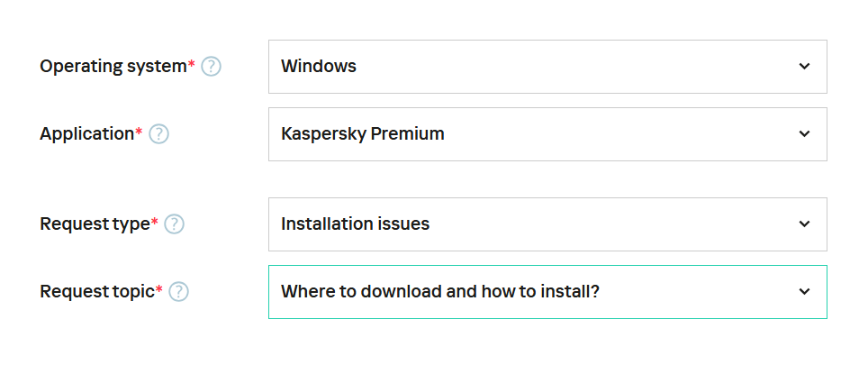Click "Where to download and how to install?" text
Viewport: 868px width, 365px height.
click(x=440, y=292)
